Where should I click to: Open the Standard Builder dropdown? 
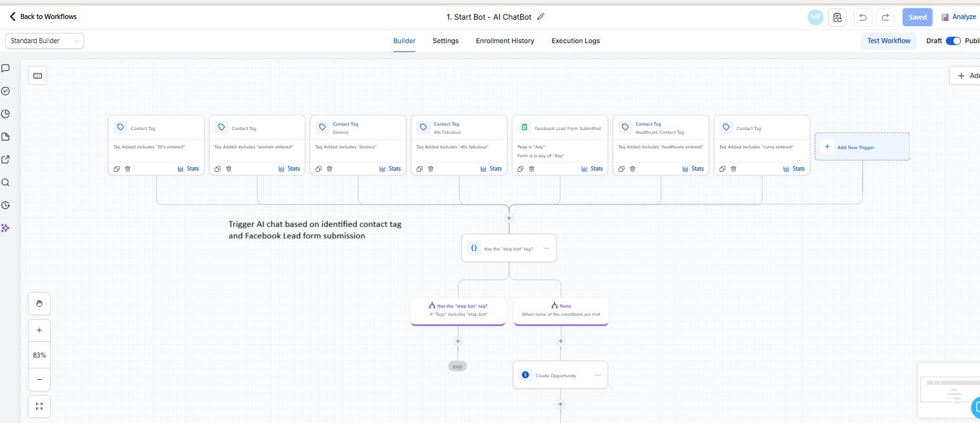(43, 40)
